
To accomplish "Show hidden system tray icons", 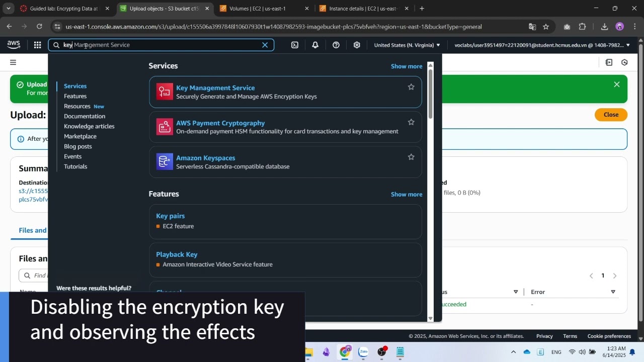I will pos(513,352).
